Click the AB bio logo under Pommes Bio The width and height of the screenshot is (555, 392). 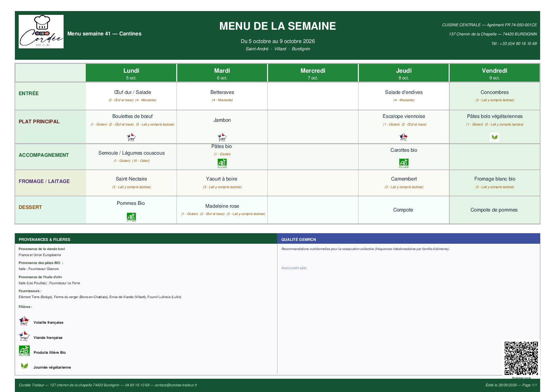point(131,217)
